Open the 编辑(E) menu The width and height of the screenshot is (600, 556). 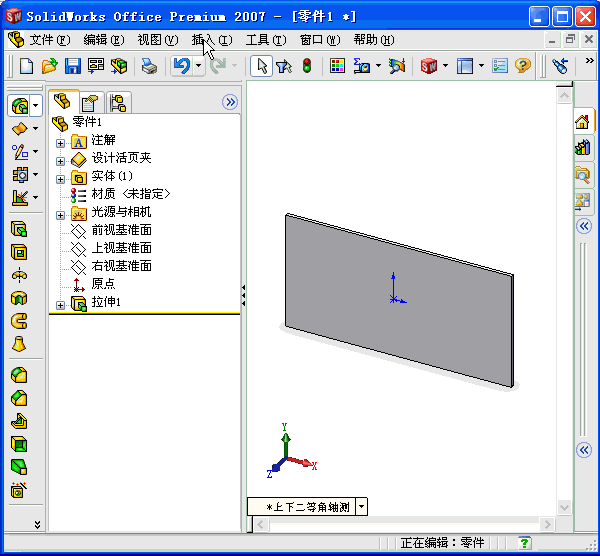point(104,40)
